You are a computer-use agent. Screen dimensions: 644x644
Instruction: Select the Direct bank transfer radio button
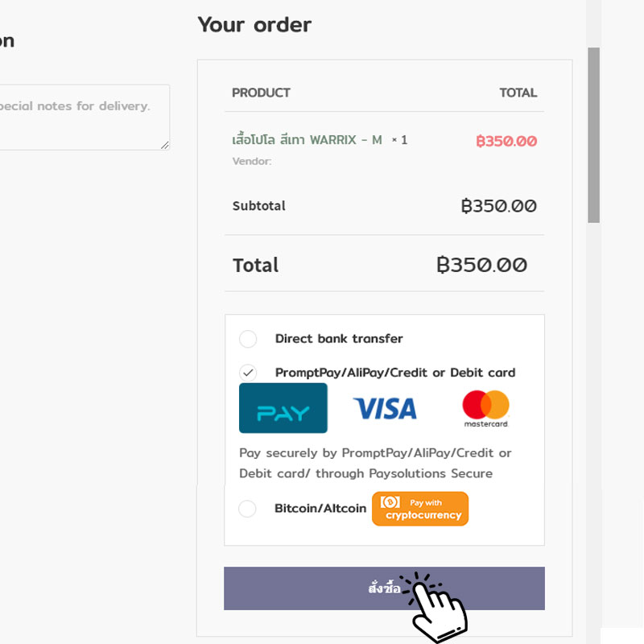[x=248, y=339]
